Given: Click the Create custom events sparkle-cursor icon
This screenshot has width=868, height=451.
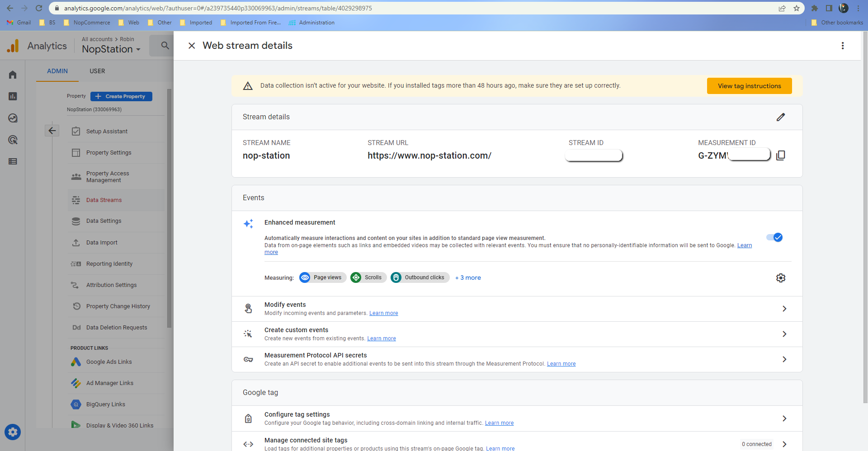Looking at the screenshot, I should click(x=248, y=334).
